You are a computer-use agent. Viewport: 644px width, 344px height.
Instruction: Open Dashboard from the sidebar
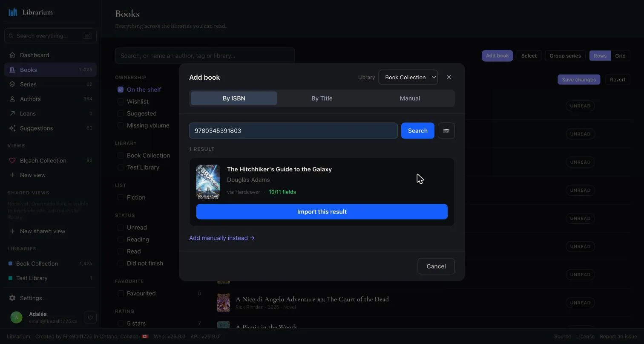pyautogui.click(x=50, y=55)
